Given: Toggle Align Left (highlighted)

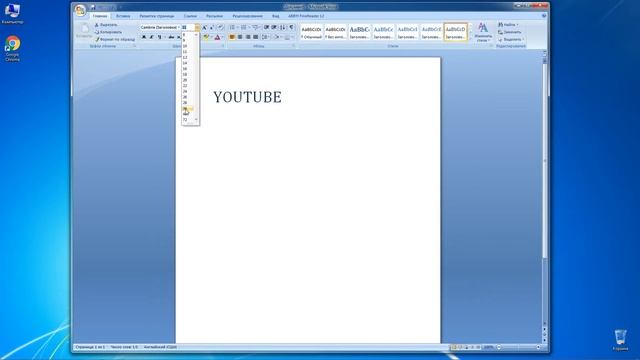Looking at the screenshot, I should click(x=232, y=37).
